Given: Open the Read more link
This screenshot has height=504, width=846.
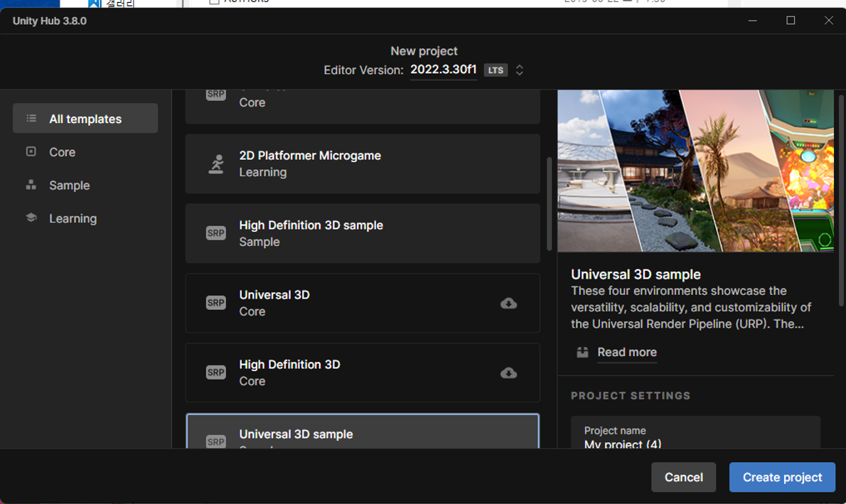Looking at the screenshot, I should pyautogui.click(x=627, y=352).
